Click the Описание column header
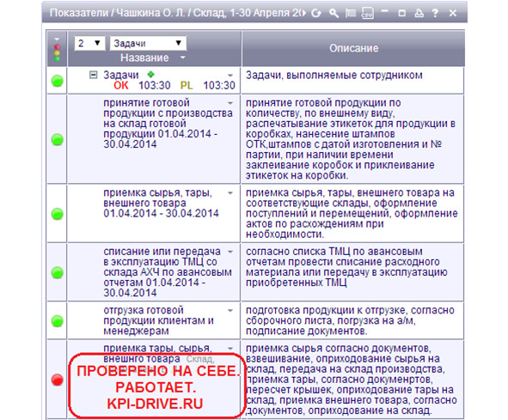This screenshot has width=508, height=420. click(x=353, y=48)
